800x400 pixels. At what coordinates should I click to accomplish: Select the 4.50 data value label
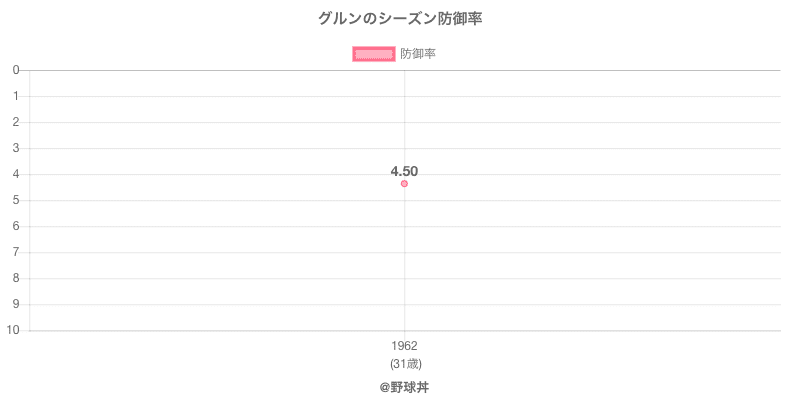(x=404, y=171)
